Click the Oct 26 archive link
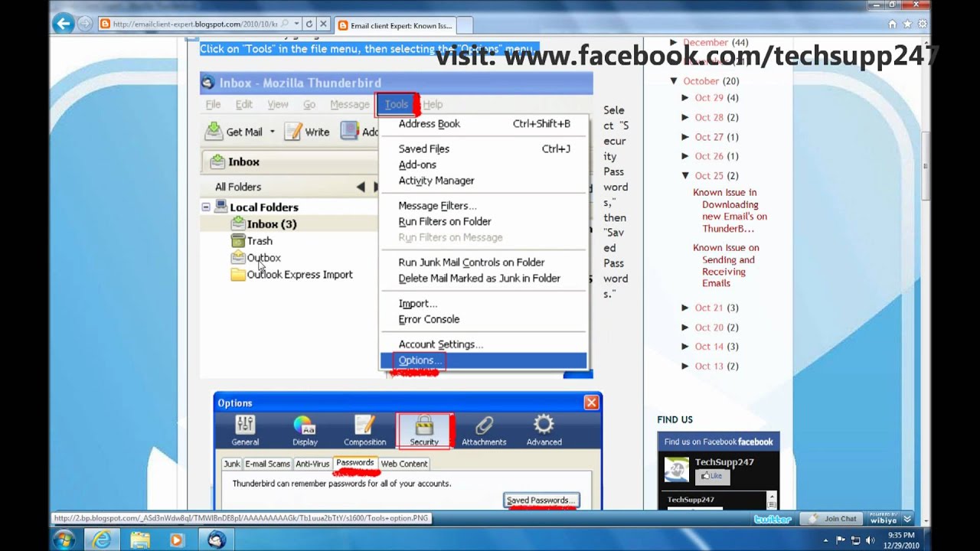This screenshot has height=551, width=980. click(x=709, y=156)
